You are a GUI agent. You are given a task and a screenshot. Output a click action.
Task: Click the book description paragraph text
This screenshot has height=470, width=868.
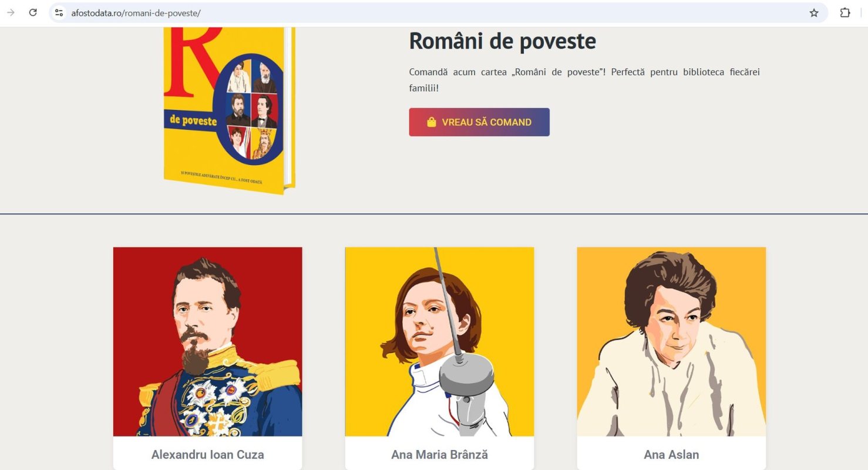click(x=584, y=80)
